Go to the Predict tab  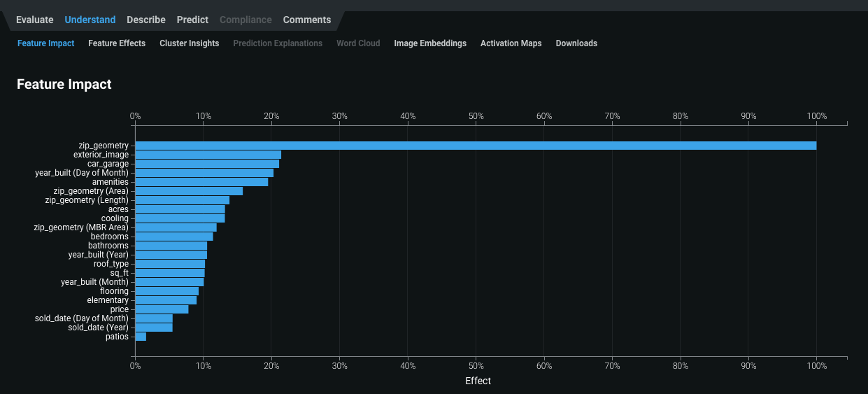point(192,20)
